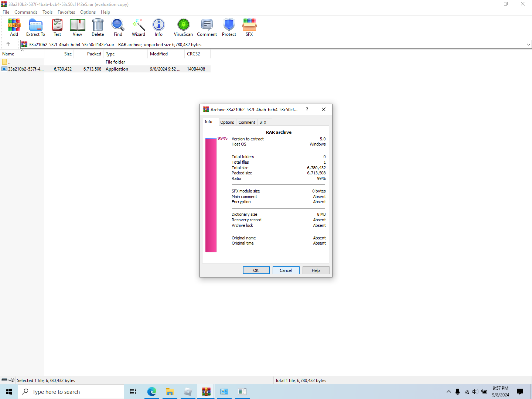The image size is (532, 399).
Task: Open the notification center icon
Action: 520,392
